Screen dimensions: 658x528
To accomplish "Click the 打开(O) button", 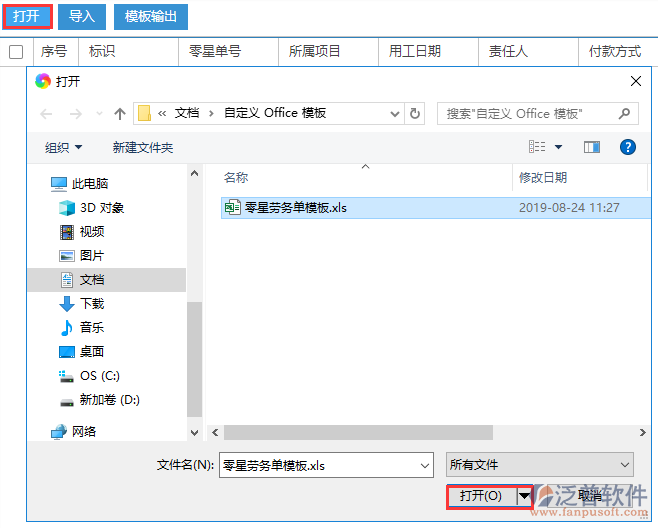I will click(x=482, y=497).
